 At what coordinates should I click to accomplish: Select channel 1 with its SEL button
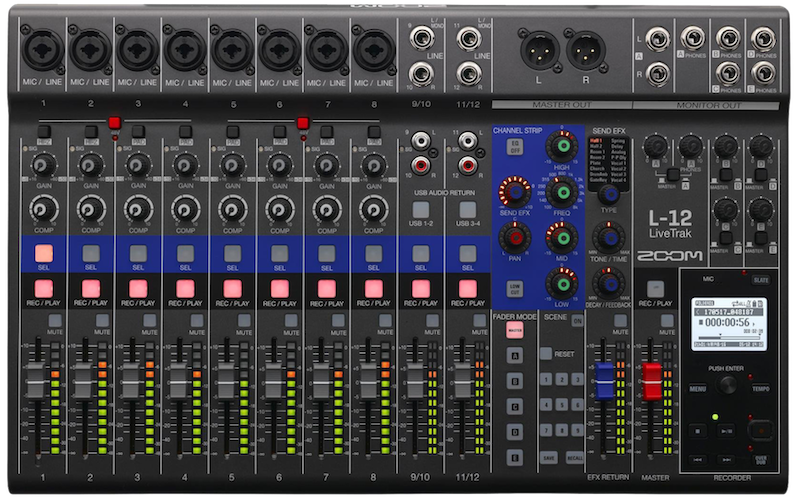[x=44, y=253]
